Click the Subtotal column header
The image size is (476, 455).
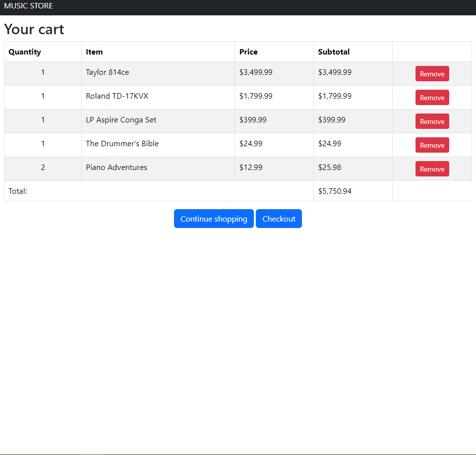(334, 52)
